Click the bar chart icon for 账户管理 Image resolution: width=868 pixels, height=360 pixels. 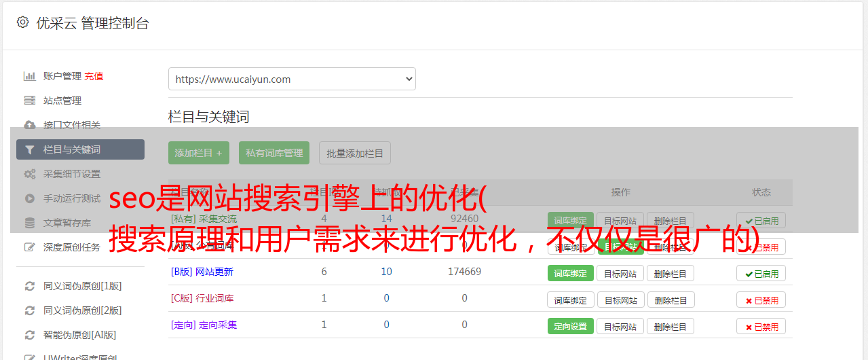pos(29,76)
